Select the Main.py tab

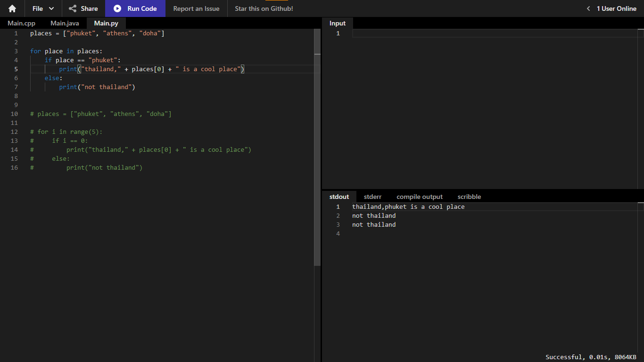106,23
